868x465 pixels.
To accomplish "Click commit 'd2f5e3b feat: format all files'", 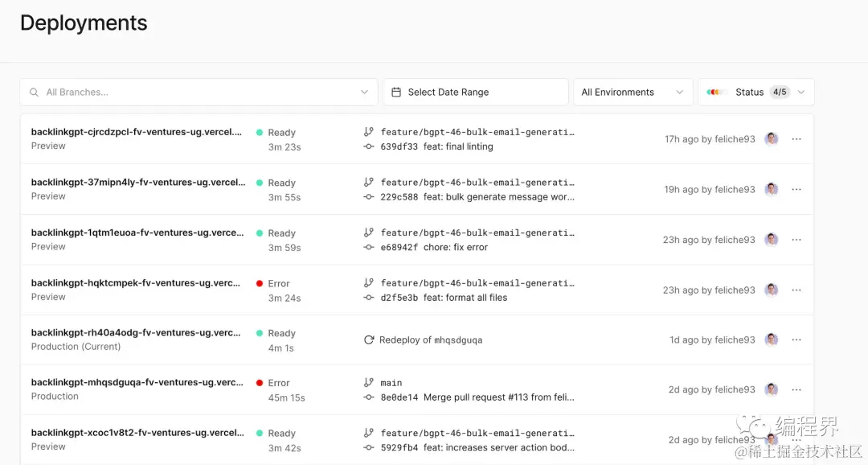I will click(444, 297).
